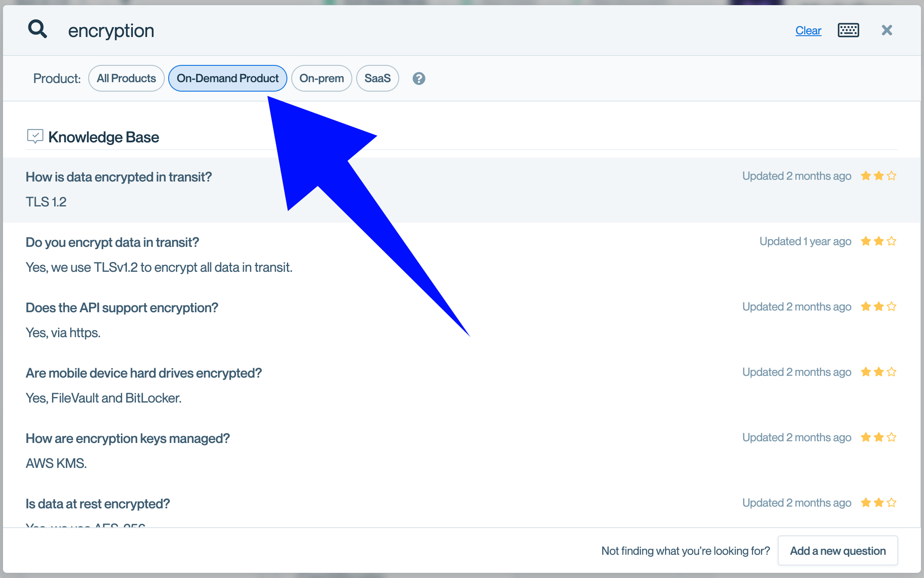Select the SaaS product filter
The image size is (924, 578).
377,78
